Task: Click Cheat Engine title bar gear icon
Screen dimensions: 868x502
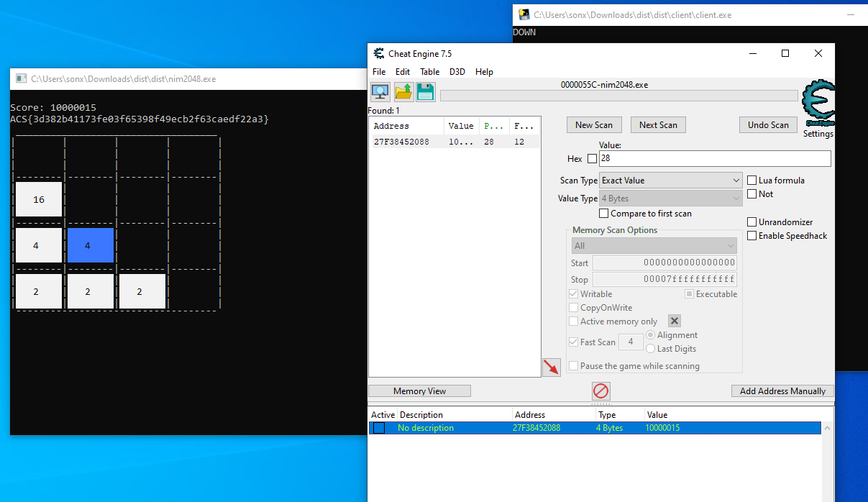Action: (x=379, y=53)
